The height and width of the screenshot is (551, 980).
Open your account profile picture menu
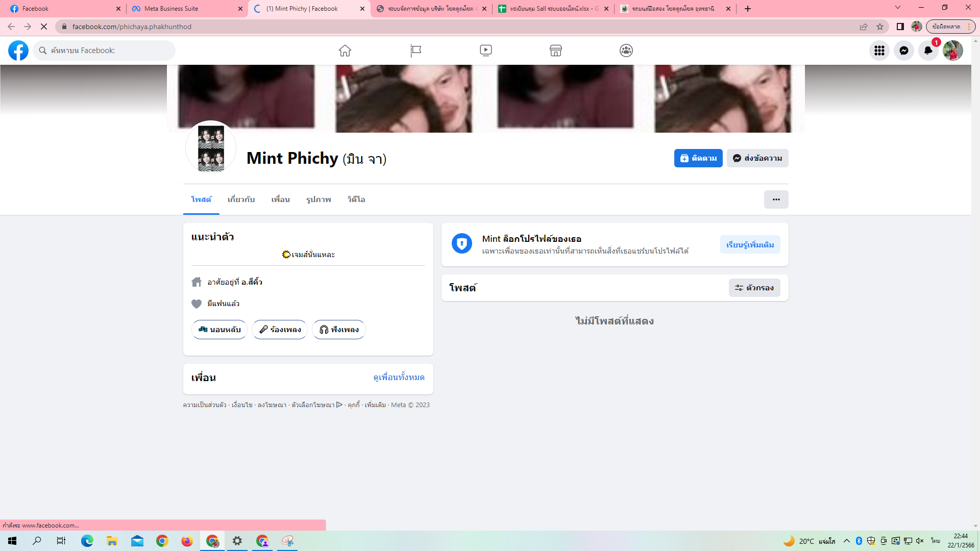952,51
